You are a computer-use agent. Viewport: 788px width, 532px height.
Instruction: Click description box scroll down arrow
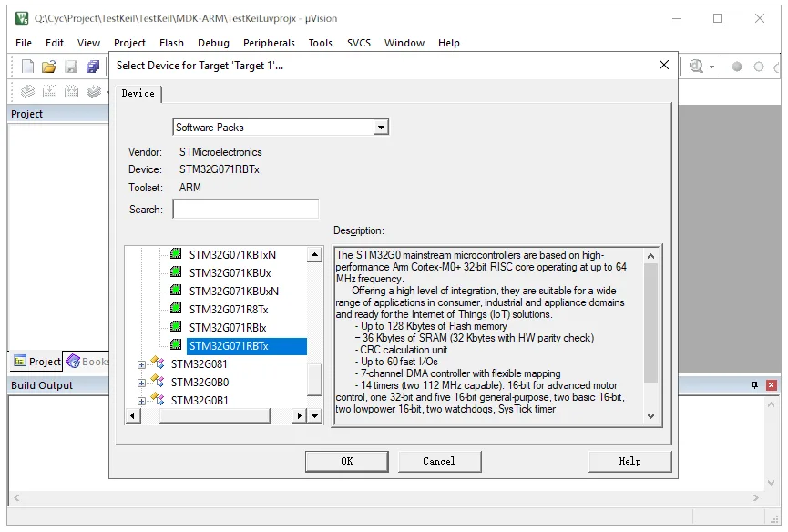tap(650, 416)
